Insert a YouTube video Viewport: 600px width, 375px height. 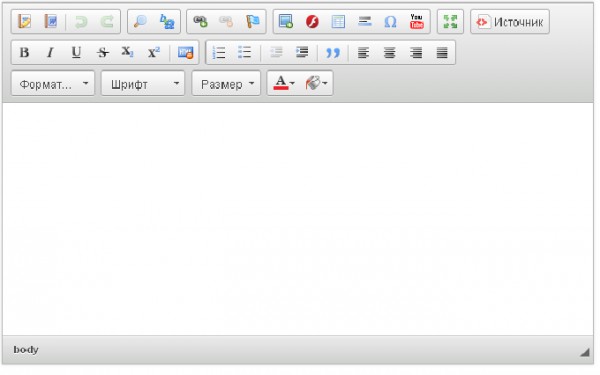pos(416,21)
